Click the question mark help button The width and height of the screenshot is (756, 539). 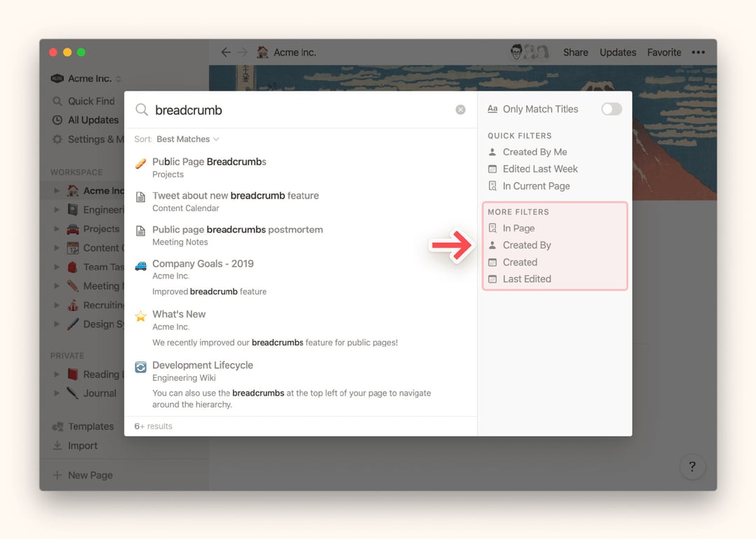691,466
